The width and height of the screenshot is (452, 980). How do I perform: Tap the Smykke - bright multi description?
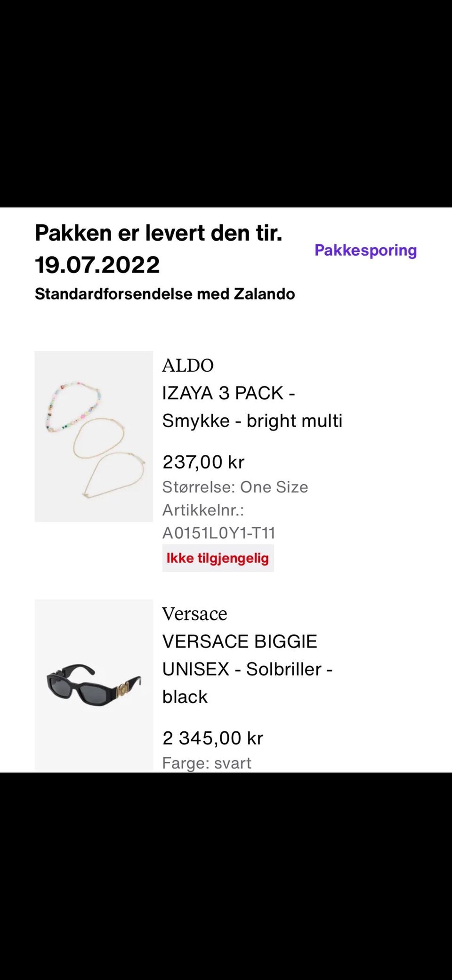252,421
